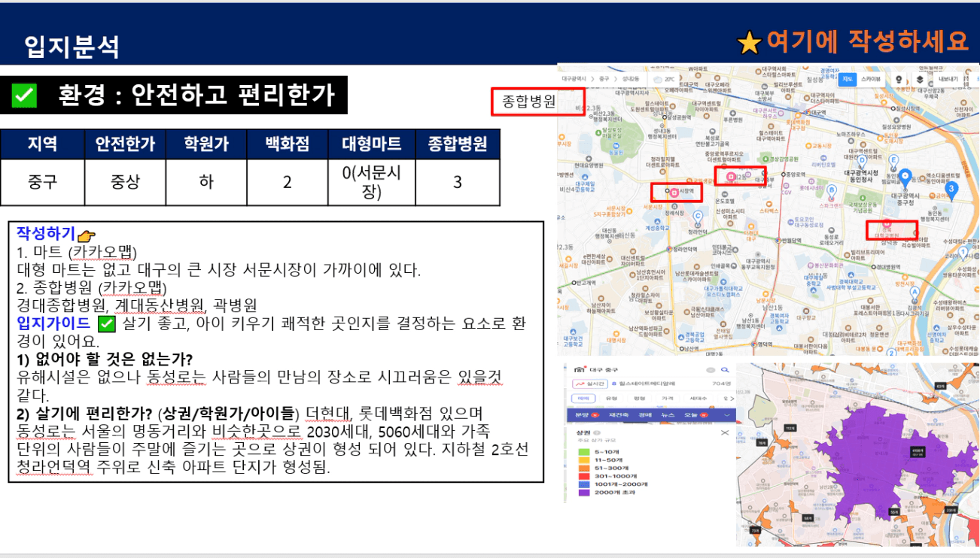This screenshot has height=558, width=980.
Task: Click the 입지분석 slide title
Action: pos(72,47)
